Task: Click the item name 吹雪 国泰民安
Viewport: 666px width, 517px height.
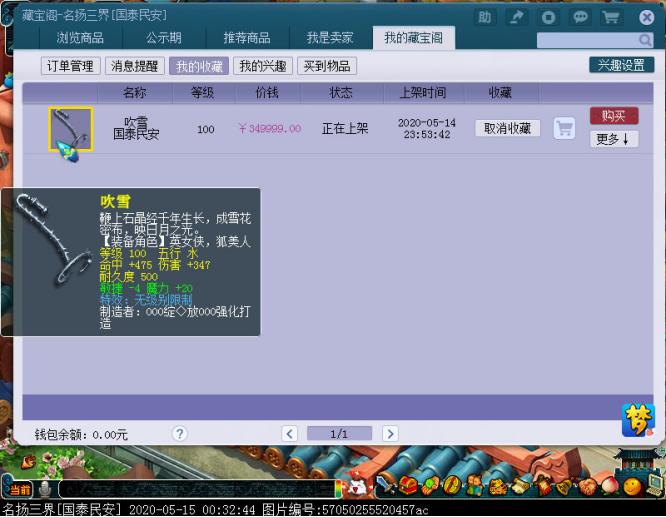Action: tap(136, 129)
